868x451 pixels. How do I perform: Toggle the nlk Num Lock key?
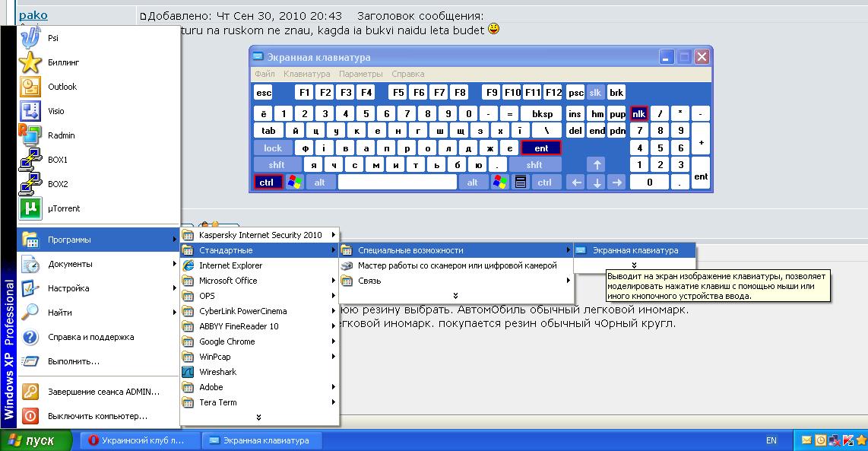639,113
